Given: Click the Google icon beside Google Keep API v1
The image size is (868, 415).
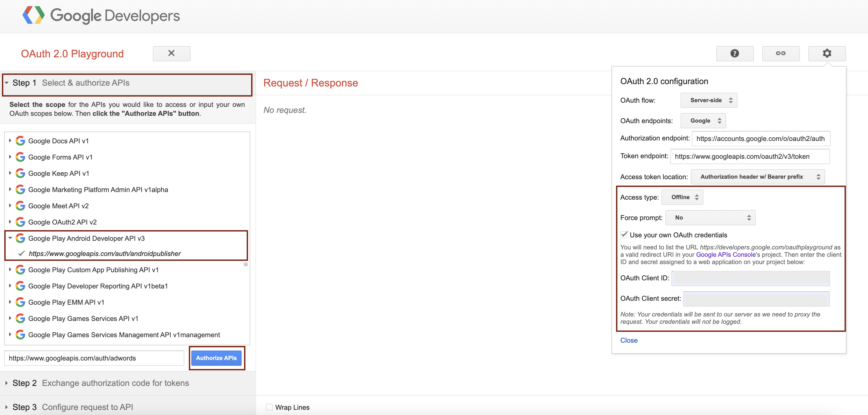Looking at the screenshot, I should tap(20, 173).
